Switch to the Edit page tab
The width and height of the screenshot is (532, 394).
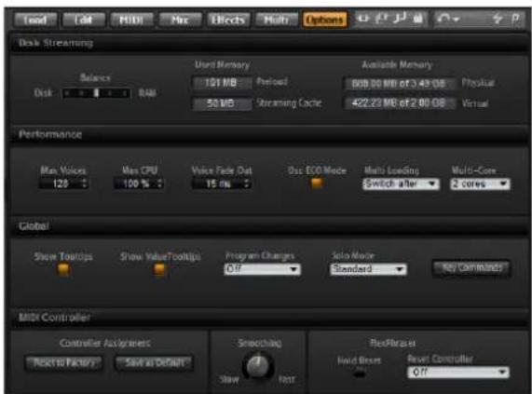(x=83, y=20)
